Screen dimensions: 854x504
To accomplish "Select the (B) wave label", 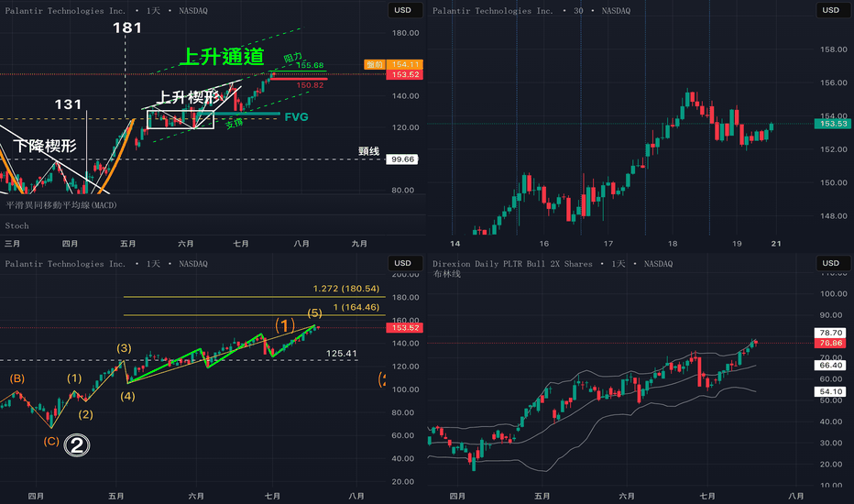I will point(16,378).
